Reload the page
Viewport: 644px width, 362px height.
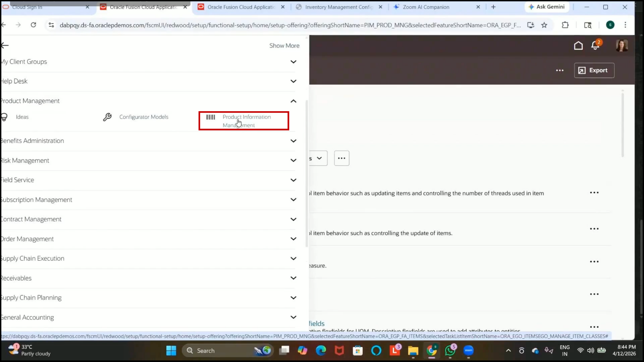pos(33,25)
